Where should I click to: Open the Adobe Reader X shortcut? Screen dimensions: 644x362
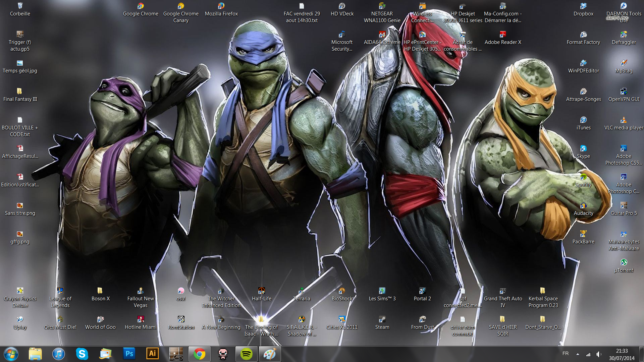503,38
